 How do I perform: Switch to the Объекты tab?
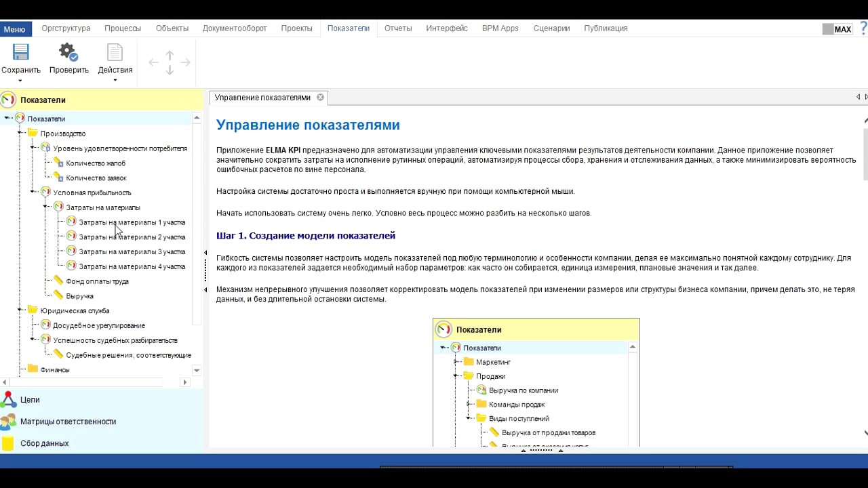click(172, 28)
